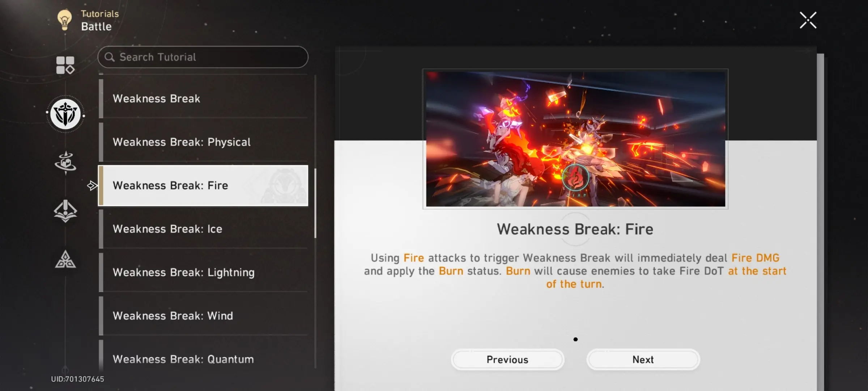Click the lightbulb Tutorials icon

click(64, 20)
